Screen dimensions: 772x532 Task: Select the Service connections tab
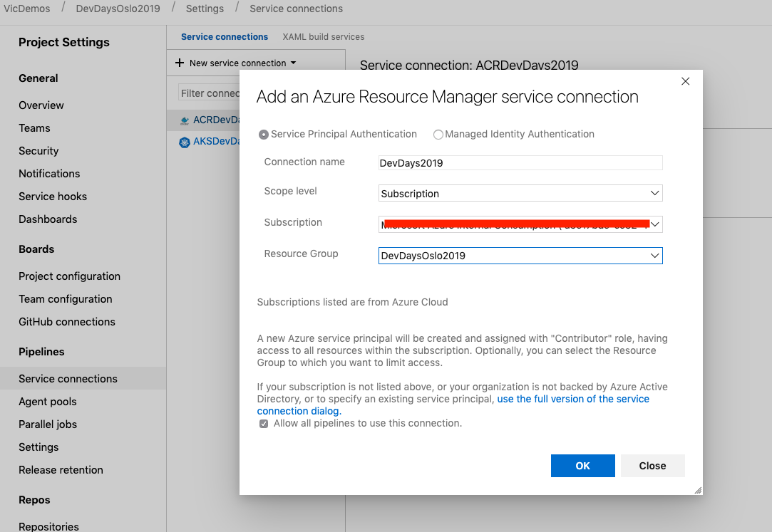[x=223, y=36]
